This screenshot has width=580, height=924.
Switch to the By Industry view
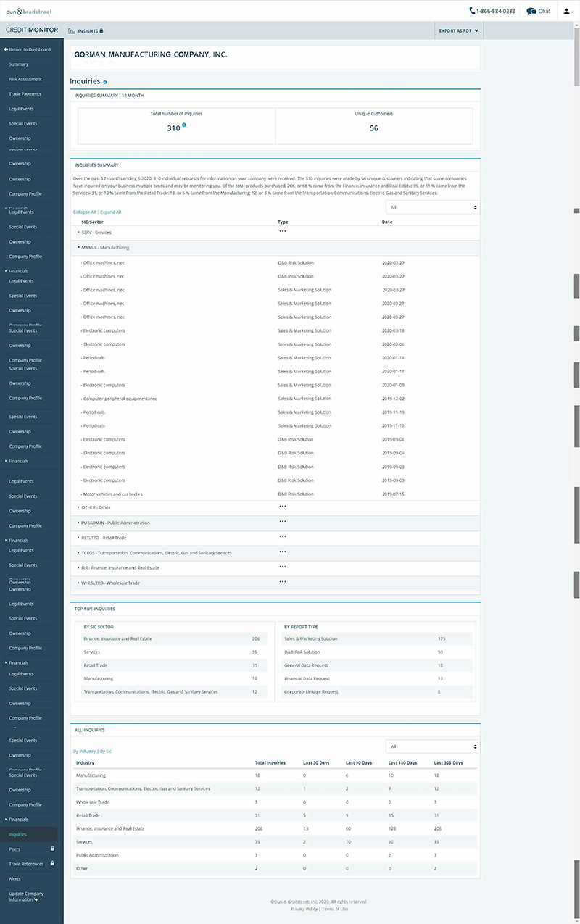pos(85,752)
